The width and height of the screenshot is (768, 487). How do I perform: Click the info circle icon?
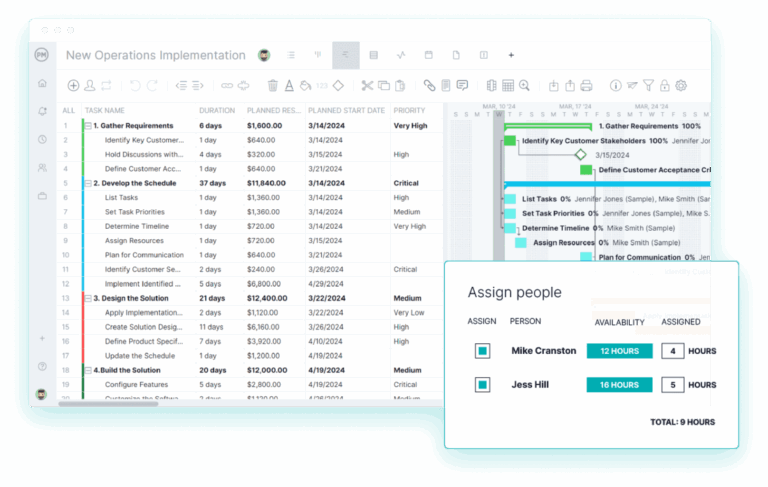point(616,86)
